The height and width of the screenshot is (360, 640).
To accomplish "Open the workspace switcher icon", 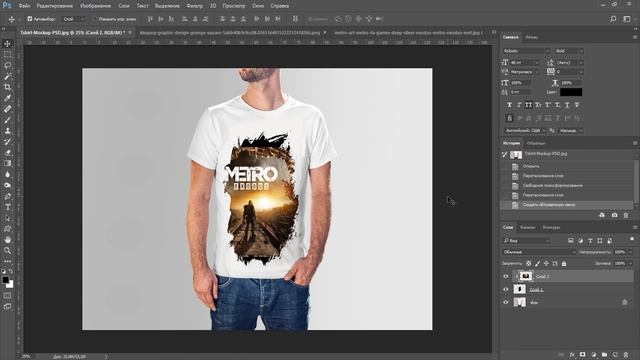I will click(x=627, y=19).
